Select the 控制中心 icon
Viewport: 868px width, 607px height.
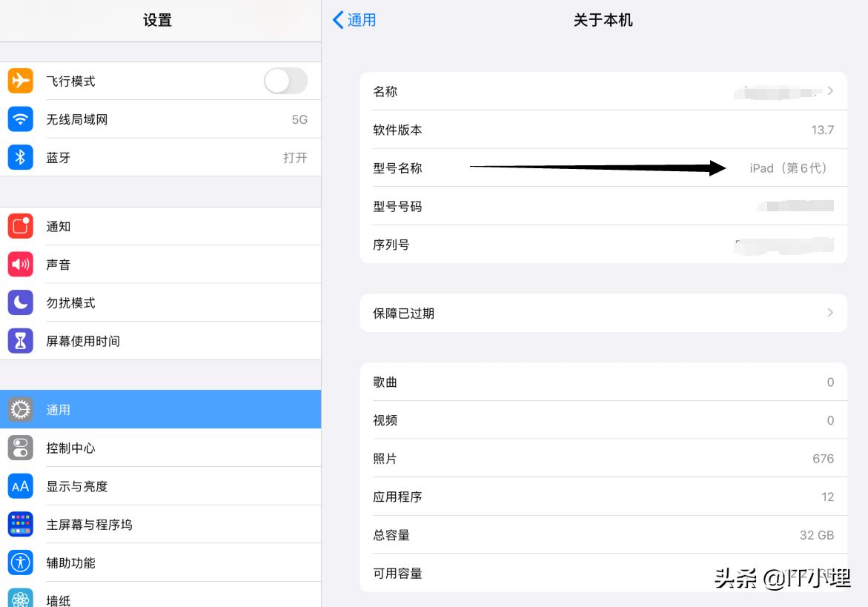20,448
